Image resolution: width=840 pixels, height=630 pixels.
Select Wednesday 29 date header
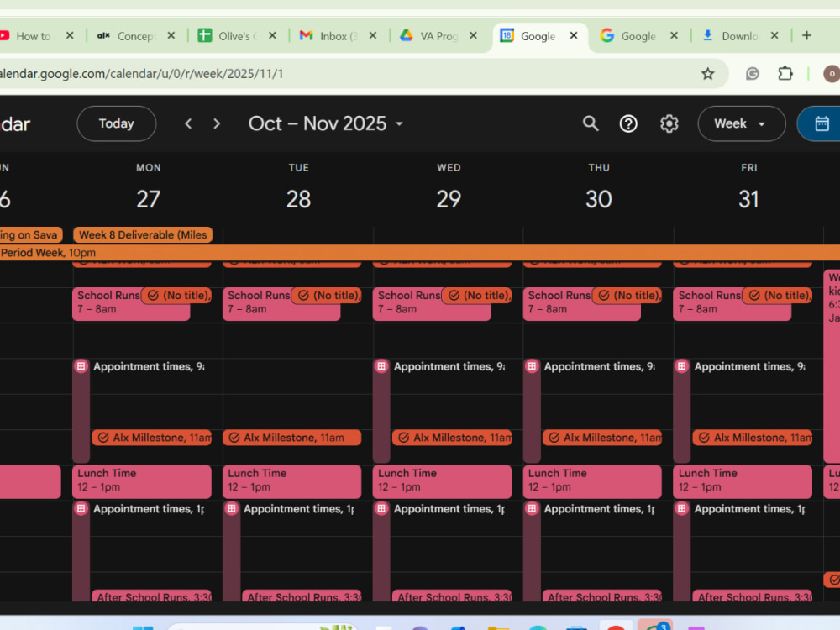coord(449,199)
